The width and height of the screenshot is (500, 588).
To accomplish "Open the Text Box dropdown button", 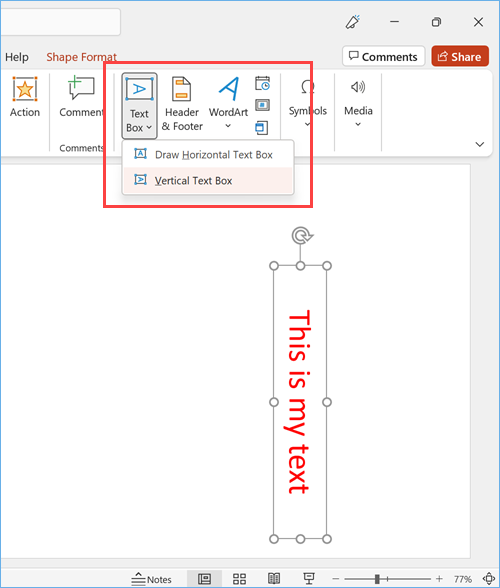I will pos(139,106).
